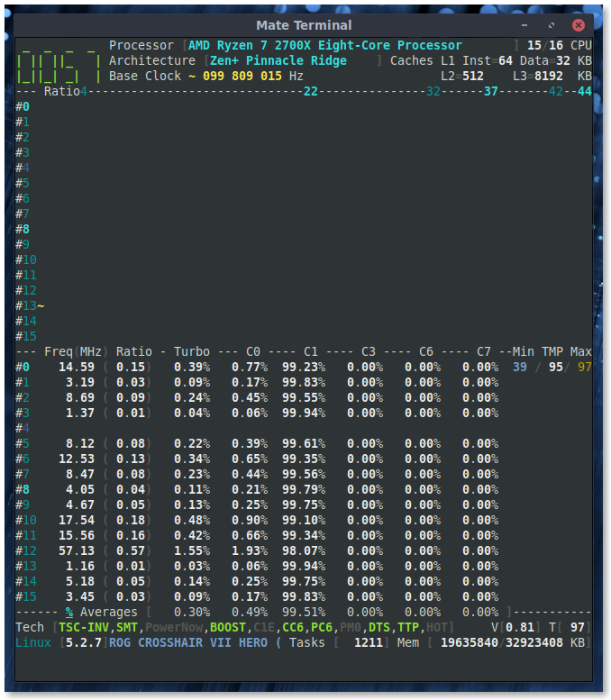Click the 0.90% C0 value of core #10
This screenshot has width=611, height=700.
coord(250,520)
